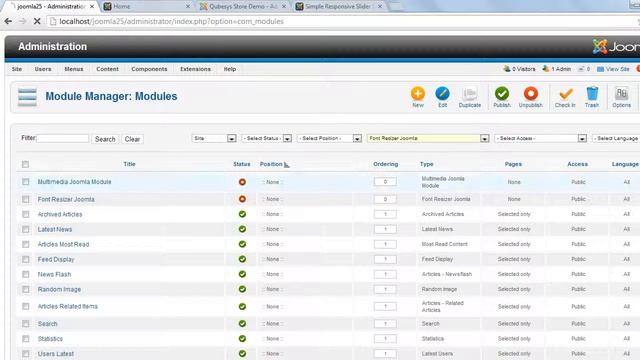The image size is (640, 360).
Task: Check the Feed Display row checkbox
Action: coord(26,259)
